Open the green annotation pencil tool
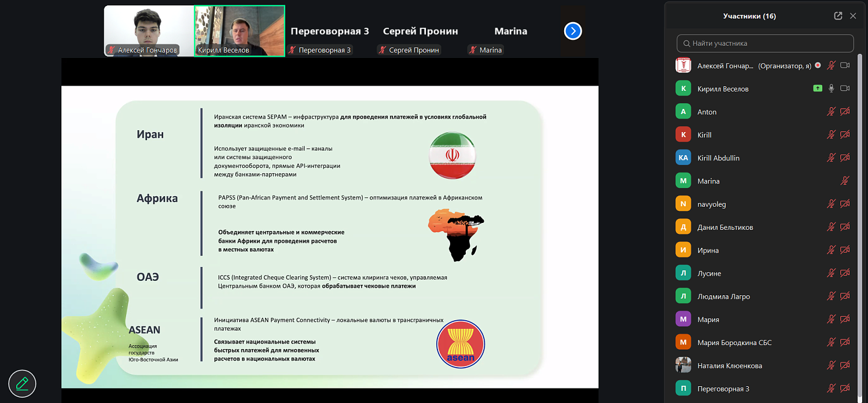This screenshot has height=403, width=868. coord(22,383)
